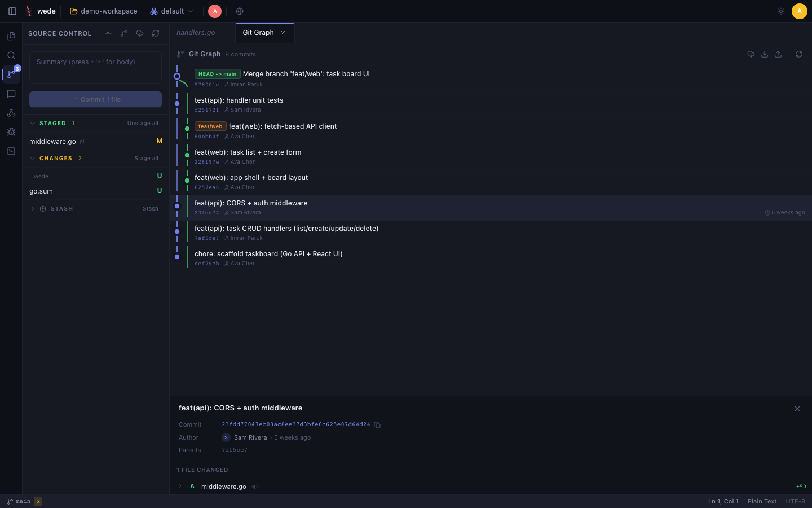Image resolution: width=812 pixels, height=508 pixels.
Task: Click the cloud fetch icon in Source Control header
Action: tap(140, 33)
